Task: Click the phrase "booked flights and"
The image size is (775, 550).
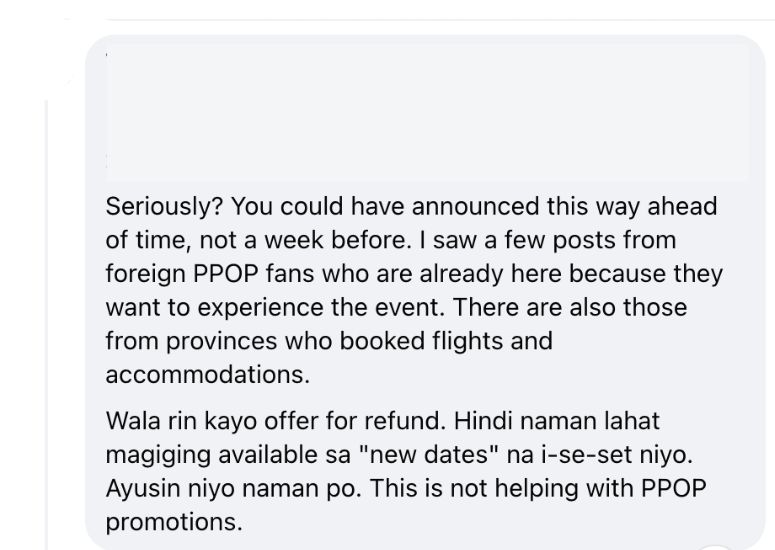Action: point(466,341)
